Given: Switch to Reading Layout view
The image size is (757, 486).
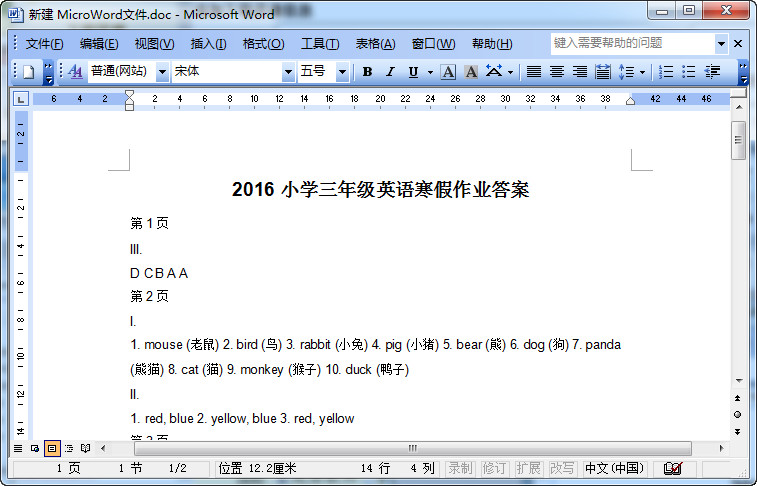Looking at the screenshot, I should (85, 448).
